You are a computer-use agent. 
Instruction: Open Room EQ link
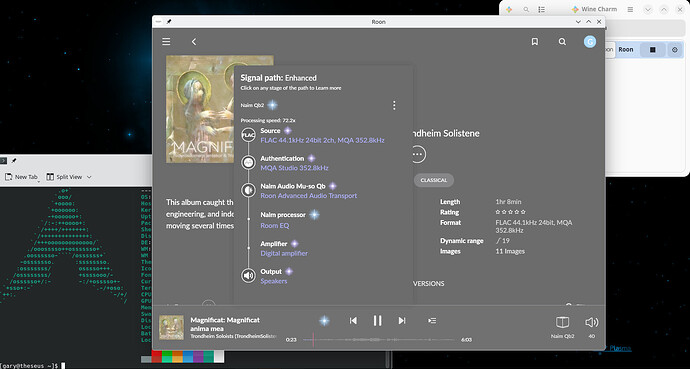(275, 226)
